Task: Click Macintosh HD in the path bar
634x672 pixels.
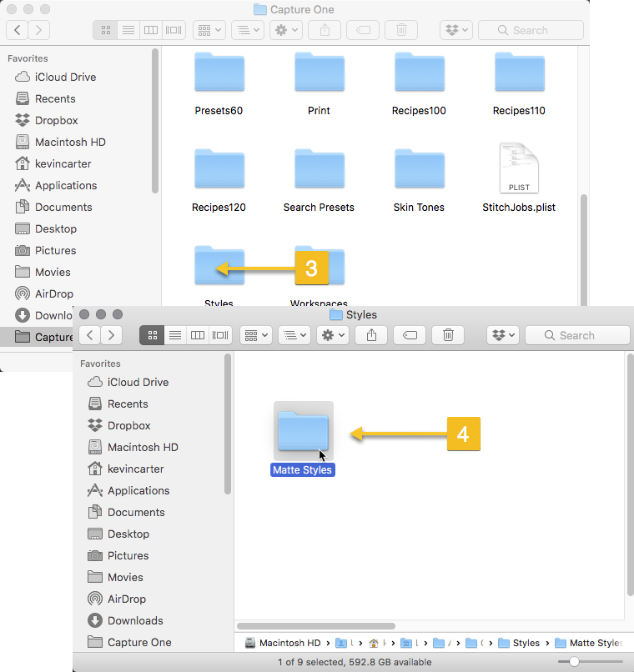Action: click(289, 643)
